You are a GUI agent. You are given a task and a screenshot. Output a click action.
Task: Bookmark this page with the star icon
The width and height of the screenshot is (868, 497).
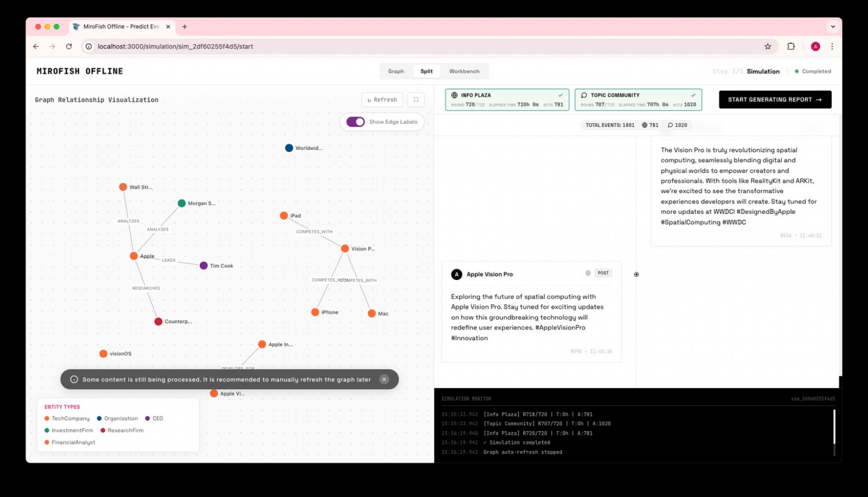(768, 47)
